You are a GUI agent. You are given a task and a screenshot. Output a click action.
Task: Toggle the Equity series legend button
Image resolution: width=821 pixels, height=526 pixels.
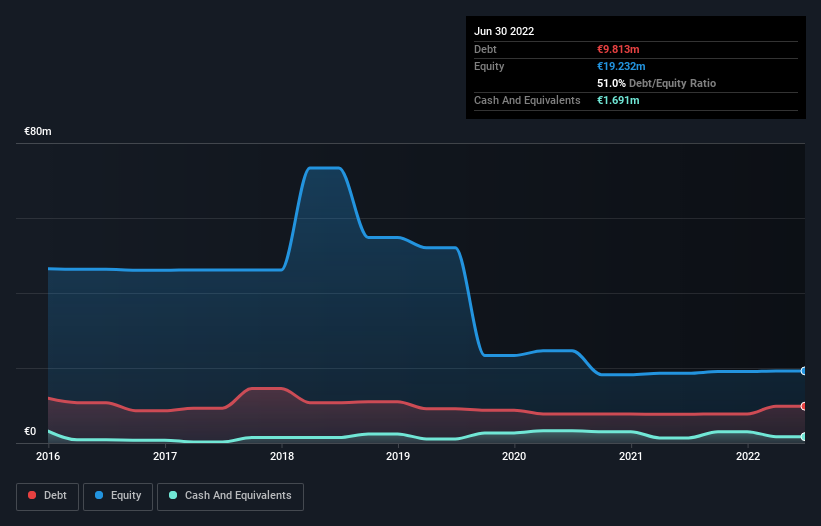[x=118, y=496]
